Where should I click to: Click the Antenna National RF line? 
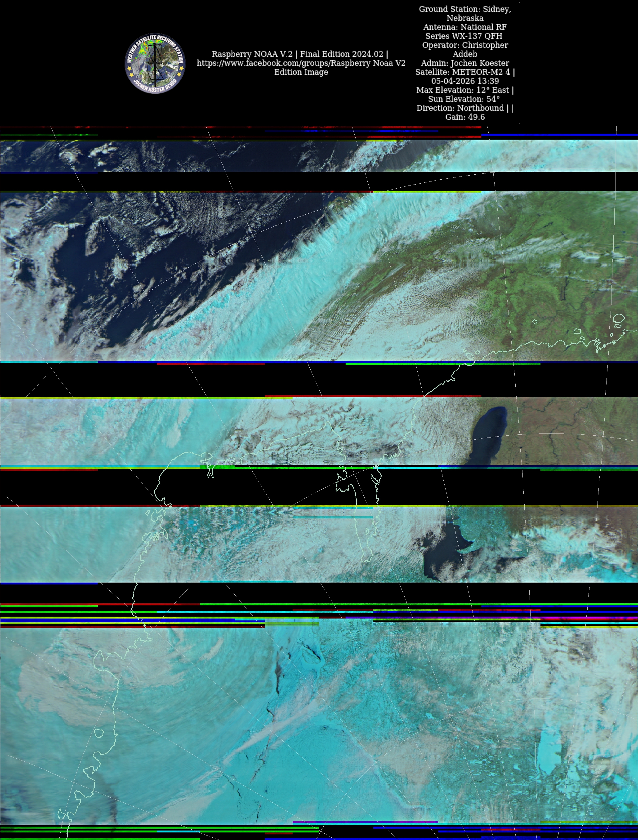click(465, 27)
